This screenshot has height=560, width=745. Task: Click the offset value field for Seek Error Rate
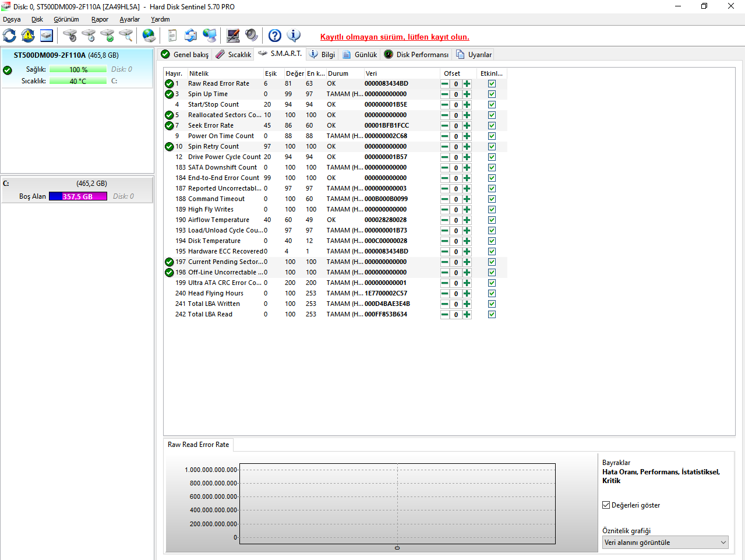[x=456, y=126]
